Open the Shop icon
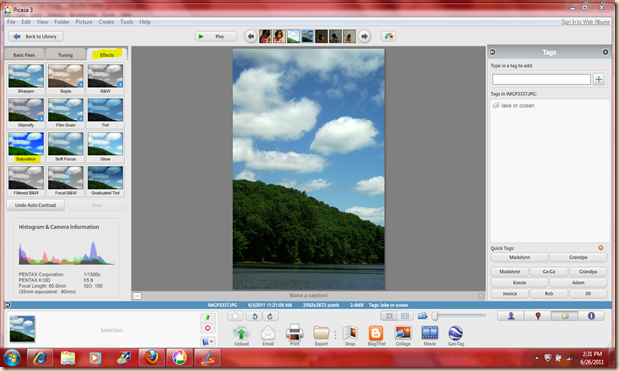 tap(350, 334)
